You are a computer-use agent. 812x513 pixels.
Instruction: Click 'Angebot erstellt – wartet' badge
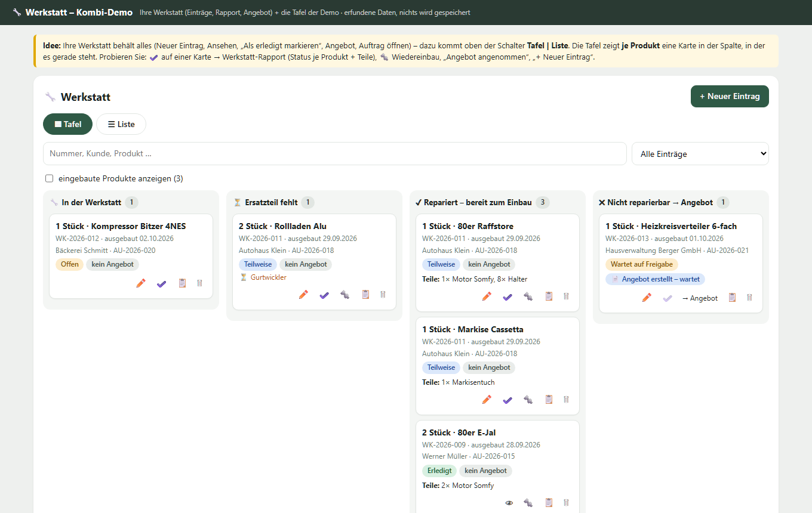coord(655,279)
